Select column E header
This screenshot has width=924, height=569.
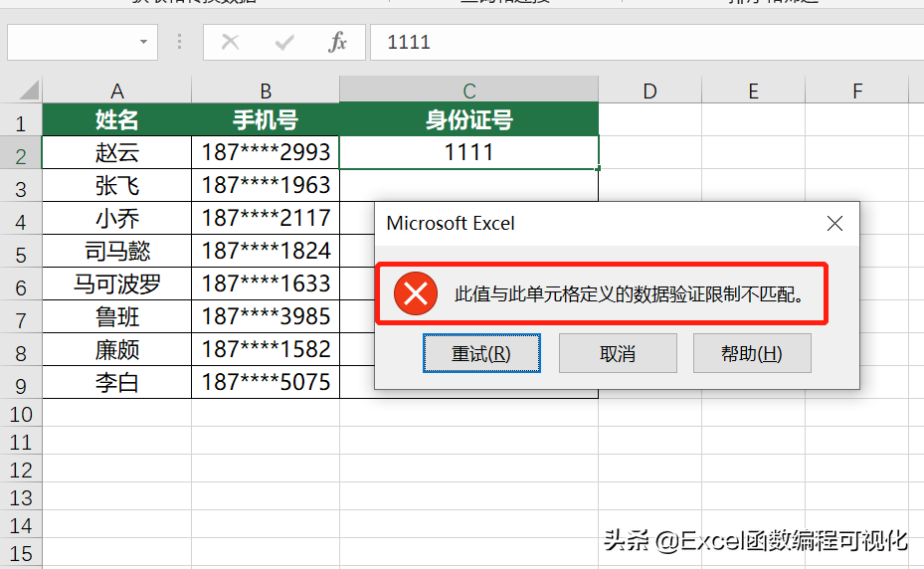tap(753, 91)
